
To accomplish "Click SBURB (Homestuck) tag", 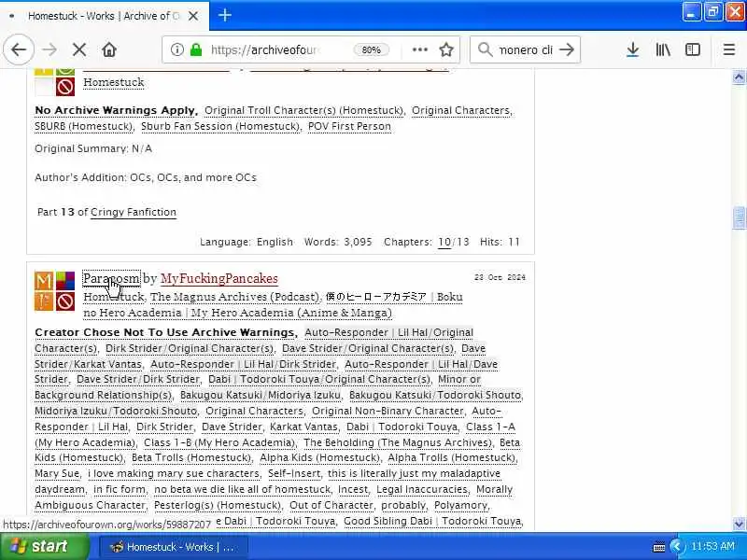I will (83, 126).
